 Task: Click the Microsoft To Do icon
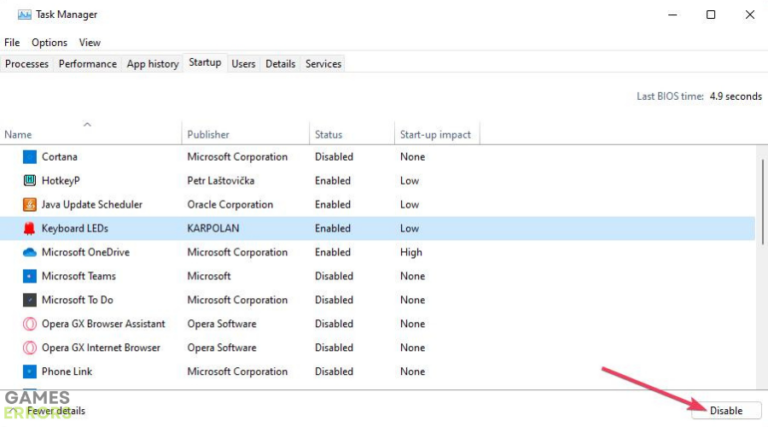[30, 300]
